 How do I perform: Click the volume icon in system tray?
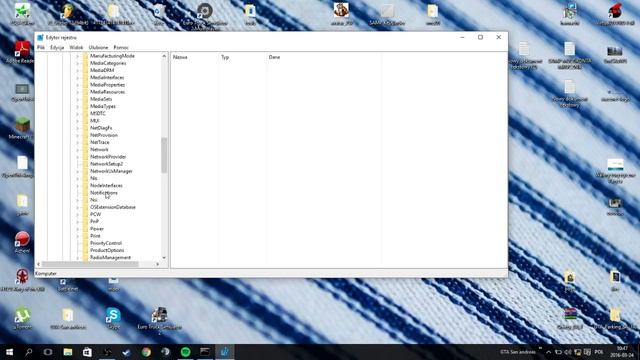pos(568,352)
